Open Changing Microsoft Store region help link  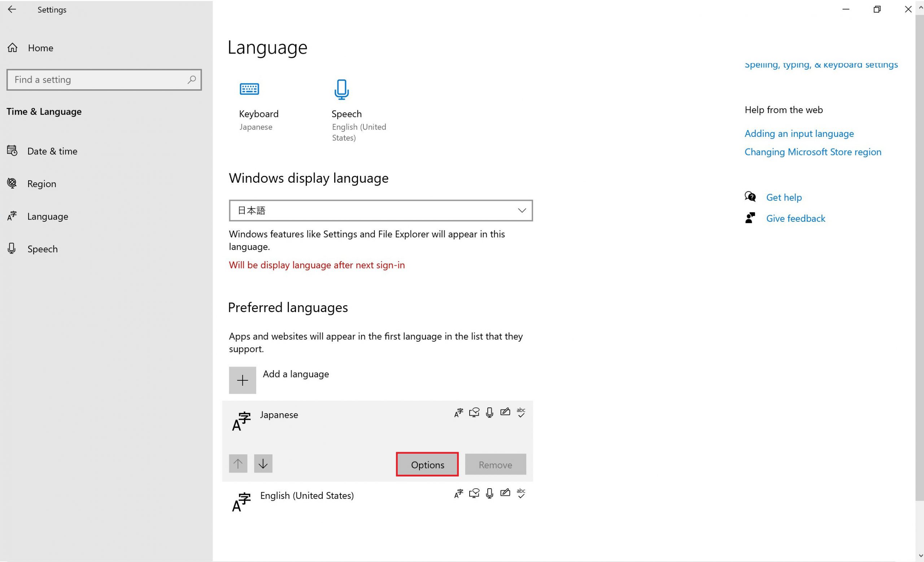pos(812,151)
